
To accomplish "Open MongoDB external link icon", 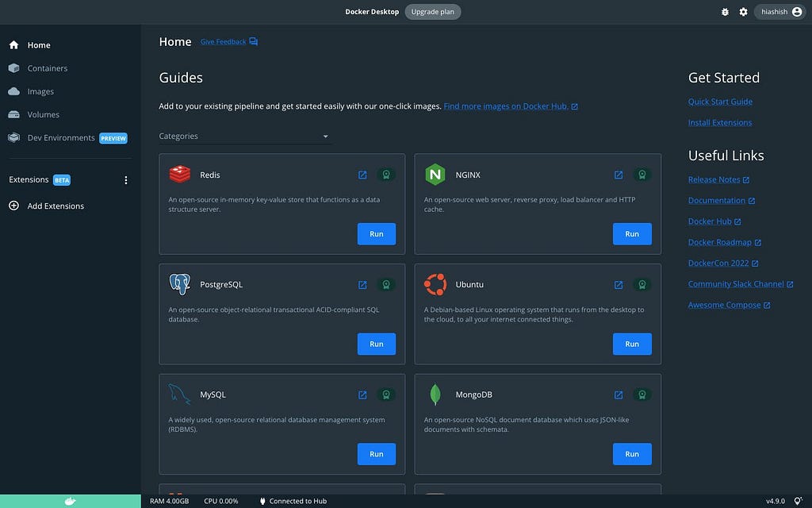I will click(x=619, y=395).
